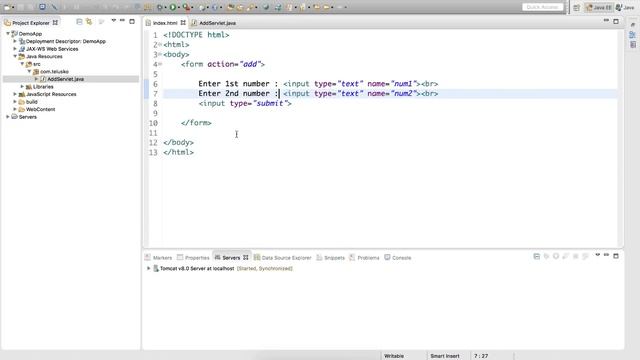
Task: Open the Data Source Explorer tab
Action: pos(282,258)
